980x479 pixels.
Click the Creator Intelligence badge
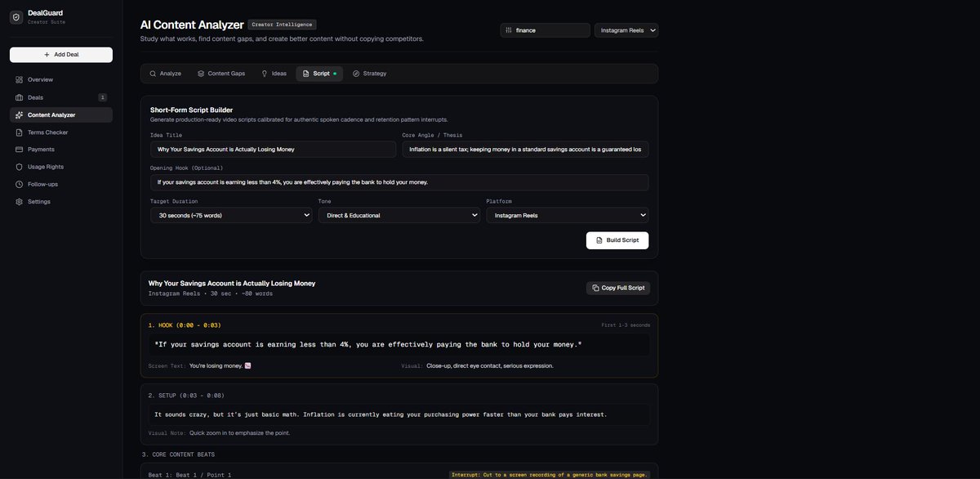(282, 25)
